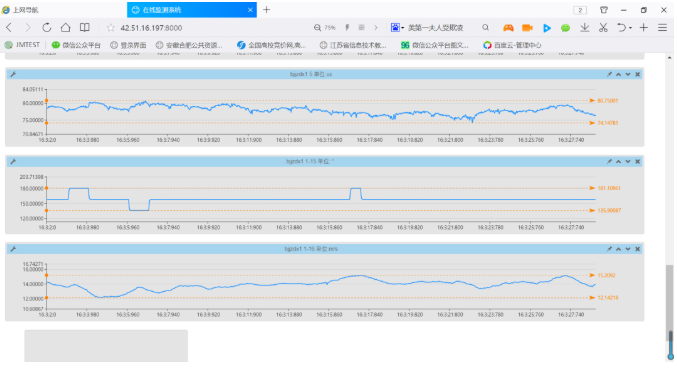Open wrench settings on middle chart panel
The width and height of the screenshot is (677, 378).
click(x=13, y=162)
